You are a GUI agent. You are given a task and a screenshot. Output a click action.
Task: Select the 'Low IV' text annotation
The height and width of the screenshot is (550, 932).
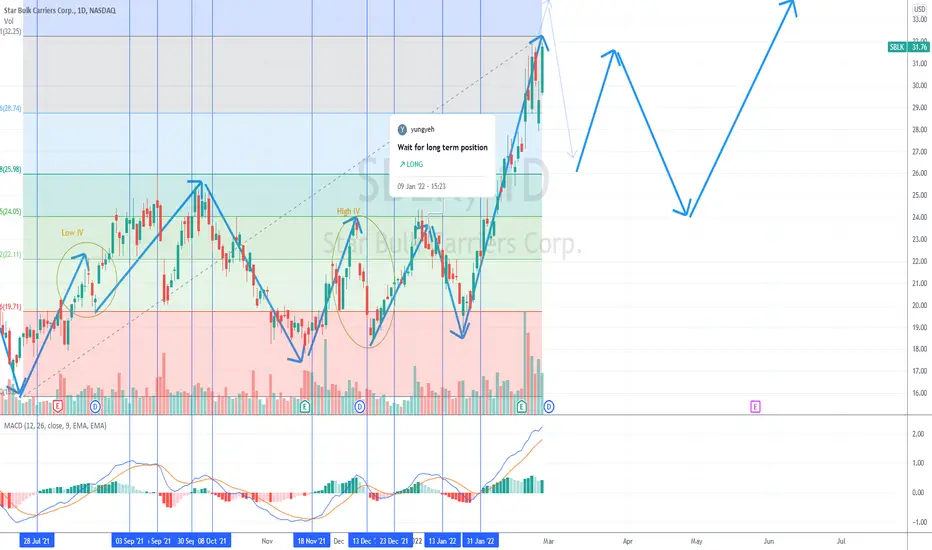73,232
